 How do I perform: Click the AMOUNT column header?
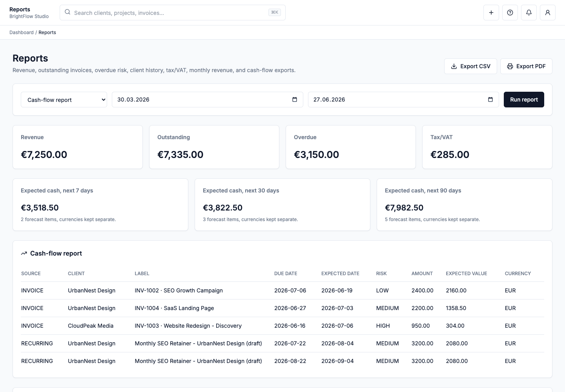click(x=422, y=274)
